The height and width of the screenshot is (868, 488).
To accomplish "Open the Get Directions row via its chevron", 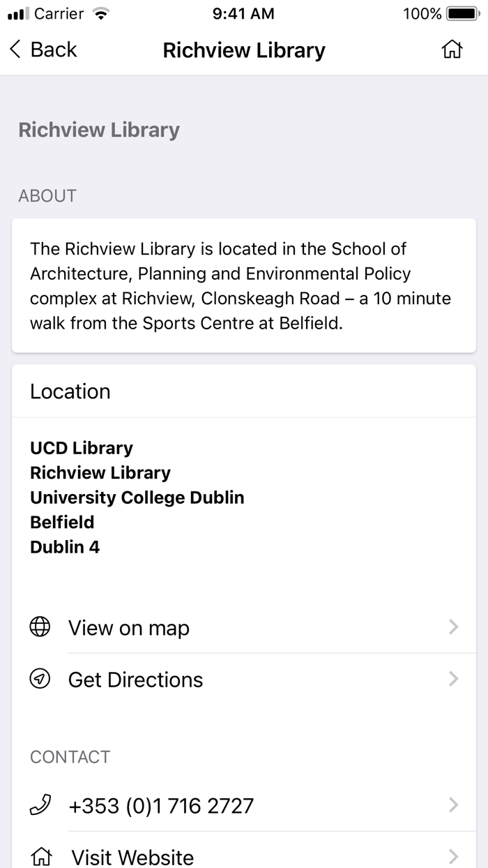I will pyautogui.click(x=454, y=679).
